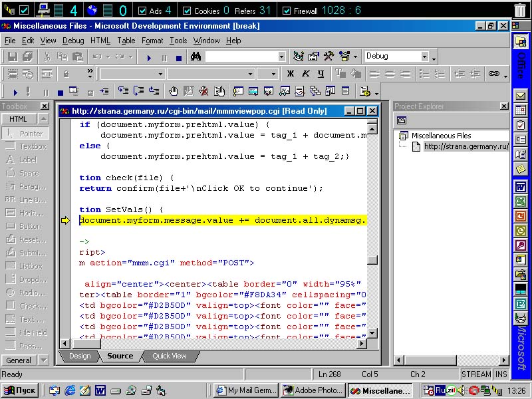Screen dimensions: 532x399
Task: Toggle the Ads blocking checkbox
Action: click(x=142, y=11)
